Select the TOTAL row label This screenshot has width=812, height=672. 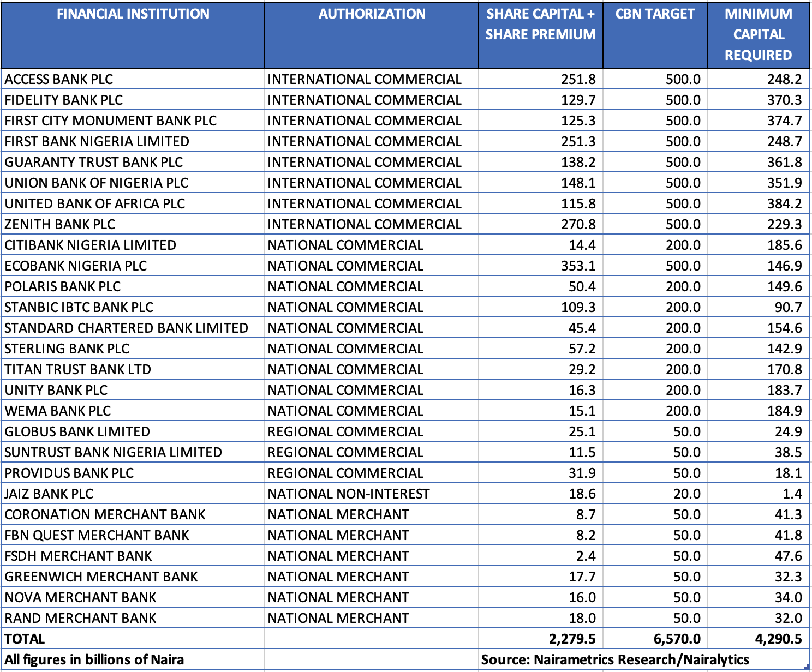point(25,639)
